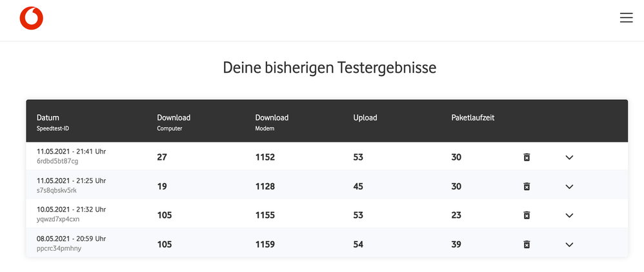Open the hamburger menu
Viewport: 644px width, 272px height.
tap(626, 18)
